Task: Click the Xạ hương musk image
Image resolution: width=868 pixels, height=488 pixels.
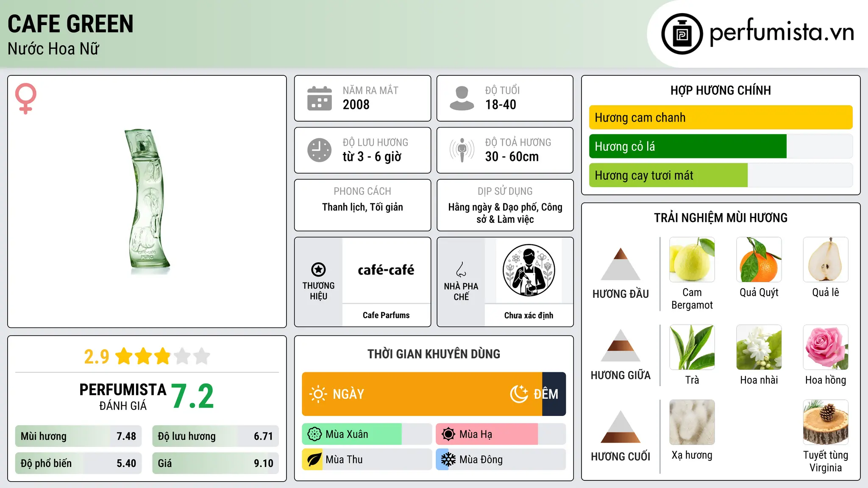Action: click(692, 422)
